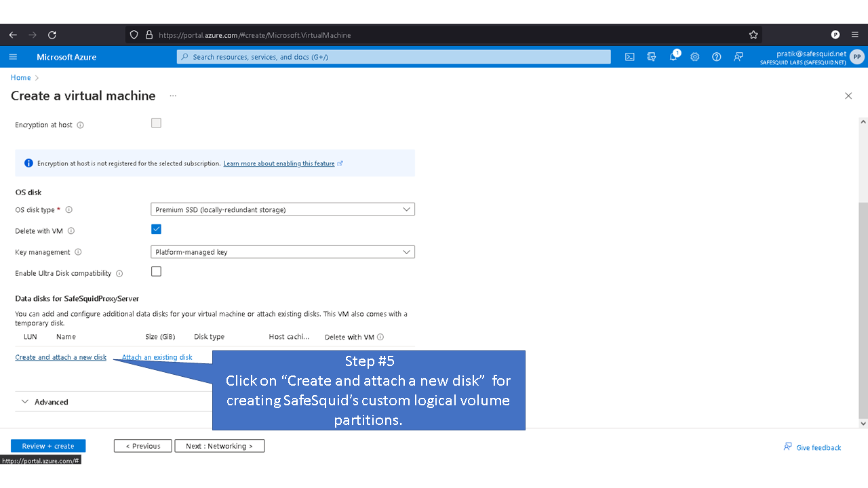Click info icon next to Delete with VM checkbox label
This screenshot has height=488, width=868.
coord(71,231)
